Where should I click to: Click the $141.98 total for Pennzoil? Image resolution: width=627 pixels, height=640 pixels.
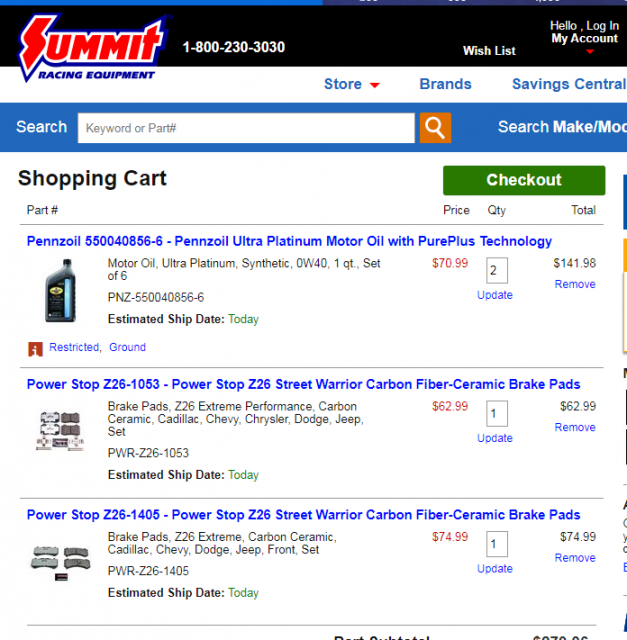[574, 263]
